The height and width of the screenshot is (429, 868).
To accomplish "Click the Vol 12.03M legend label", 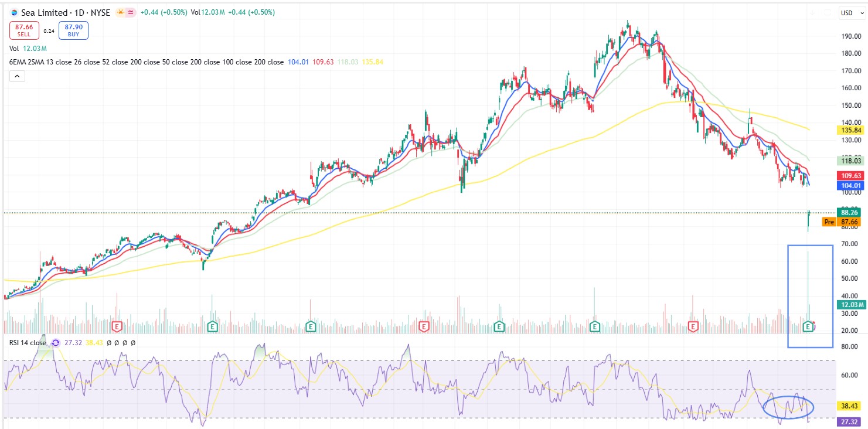I will pyautogui.click(x=28, y=49).
